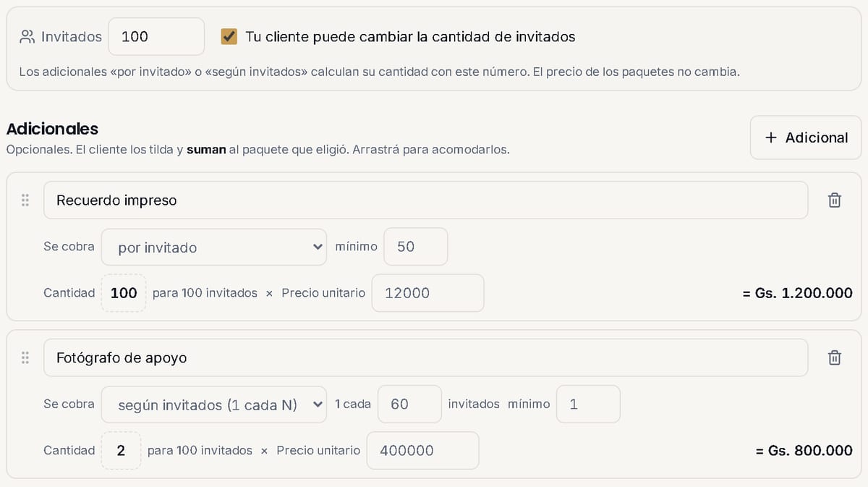Edit the Precio unitario field showing 400000
868x487 pixels.
(422, 450)
